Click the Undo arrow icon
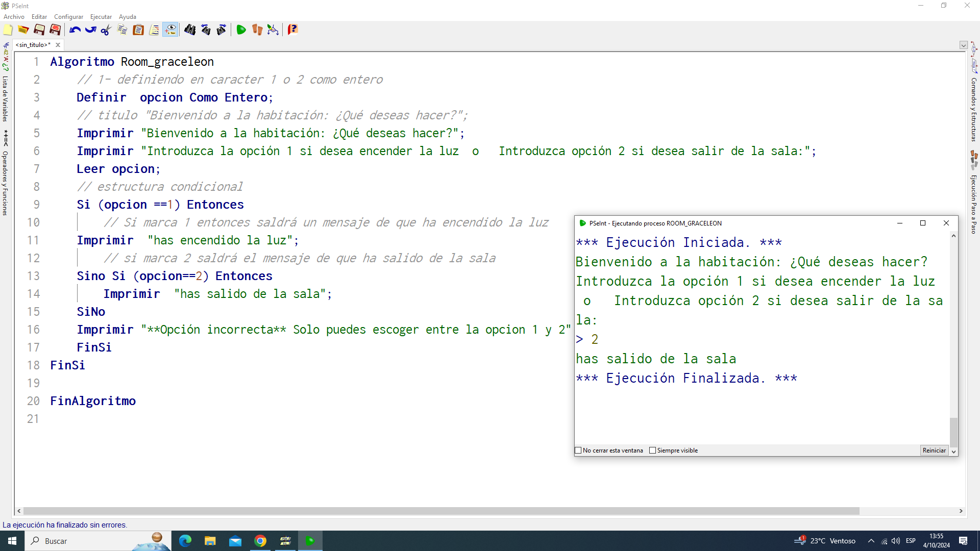Image resolution: width=980 pixels, height=551 pixels. pos(75,30)
